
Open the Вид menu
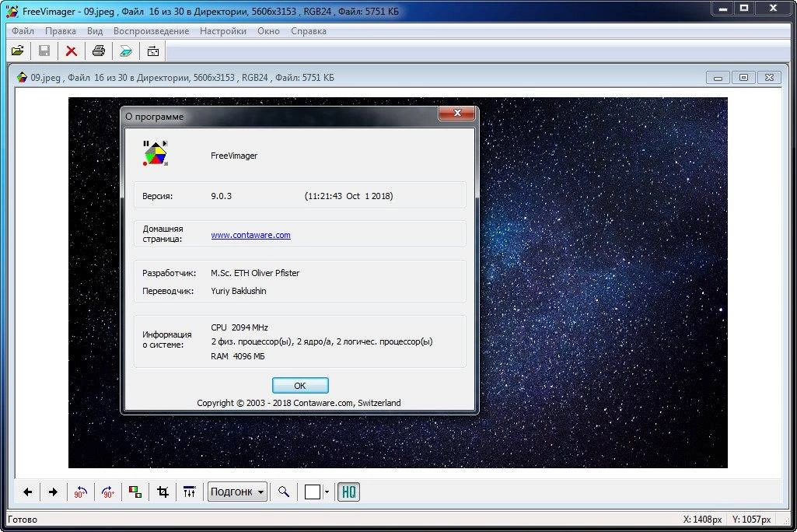coord(95,31)
